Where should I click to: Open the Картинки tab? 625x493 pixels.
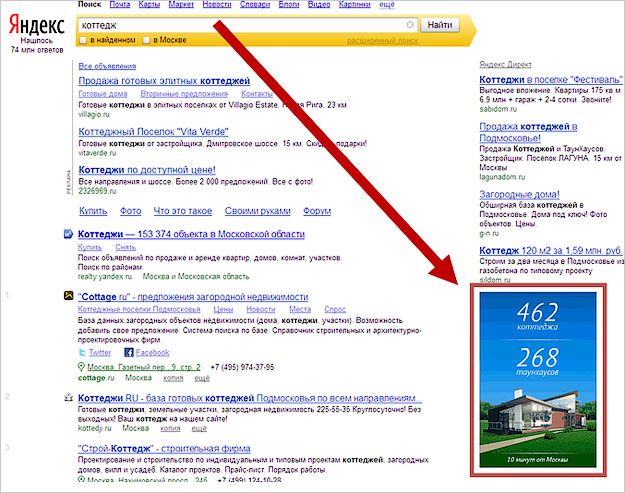pyautogui.click(x=354, y=4)
